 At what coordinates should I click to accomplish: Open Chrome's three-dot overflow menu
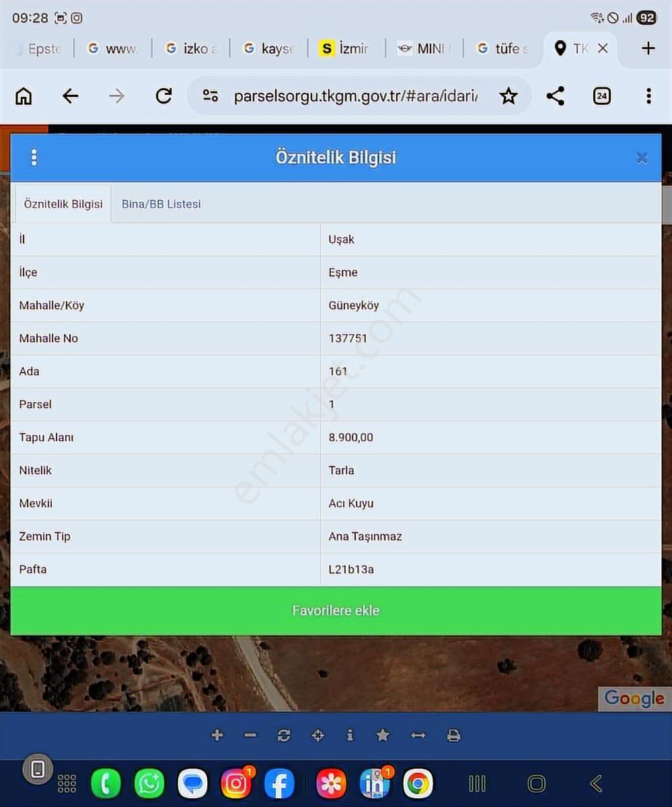click(x=648, y=96)
